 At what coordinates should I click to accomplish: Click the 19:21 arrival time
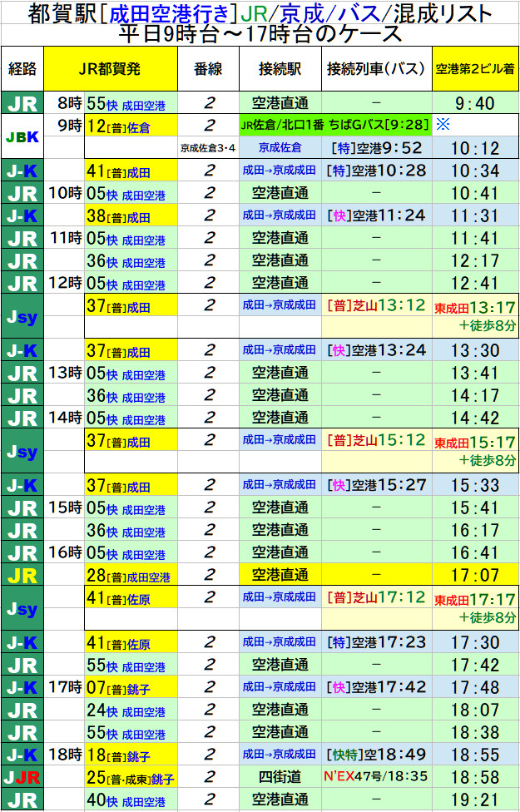tap(475, 801)
